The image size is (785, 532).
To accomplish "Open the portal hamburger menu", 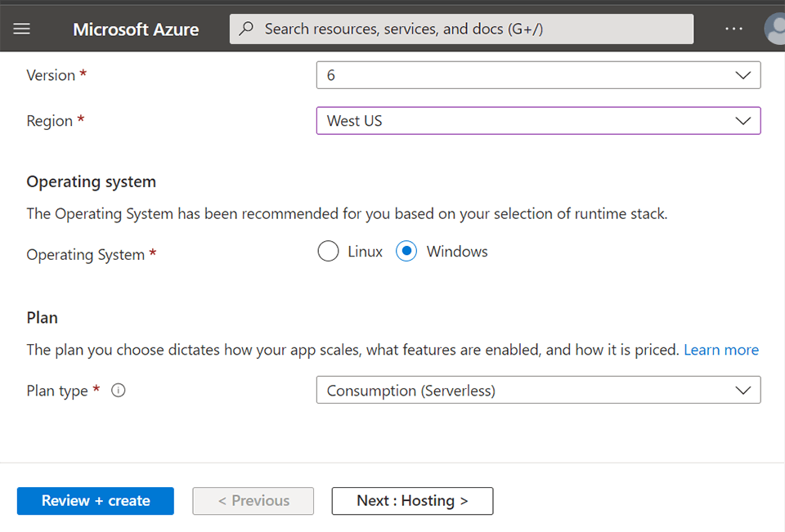I will click(21, 29).
